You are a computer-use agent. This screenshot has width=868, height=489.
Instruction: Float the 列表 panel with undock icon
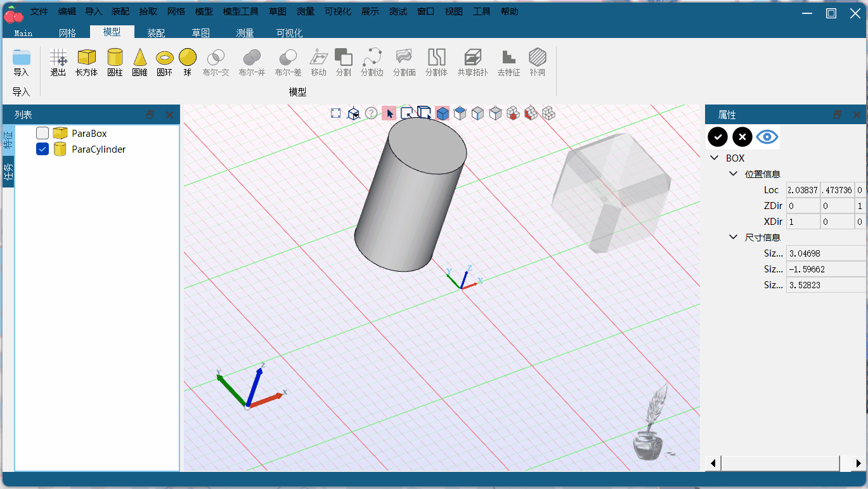pyautogui.click(x=150, y=115)
